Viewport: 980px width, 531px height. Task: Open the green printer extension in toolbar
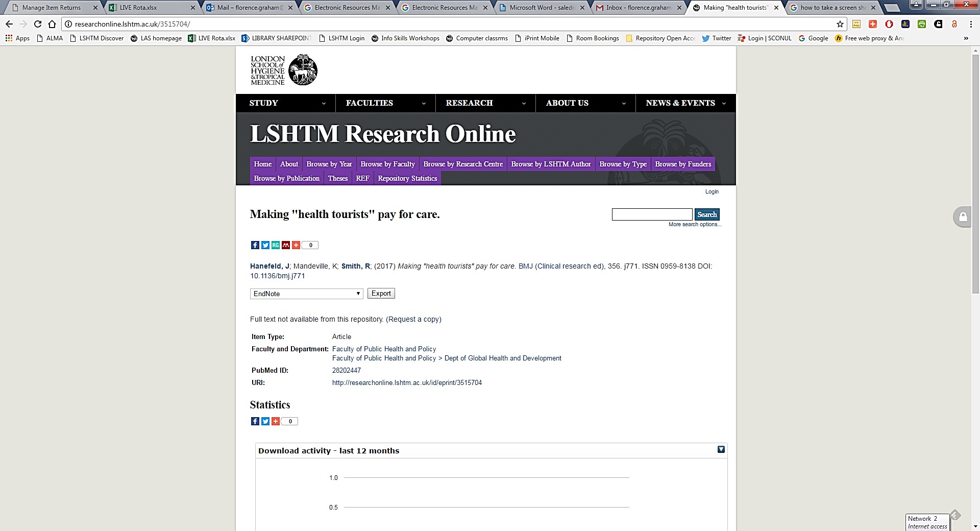(x=922, y=24)
